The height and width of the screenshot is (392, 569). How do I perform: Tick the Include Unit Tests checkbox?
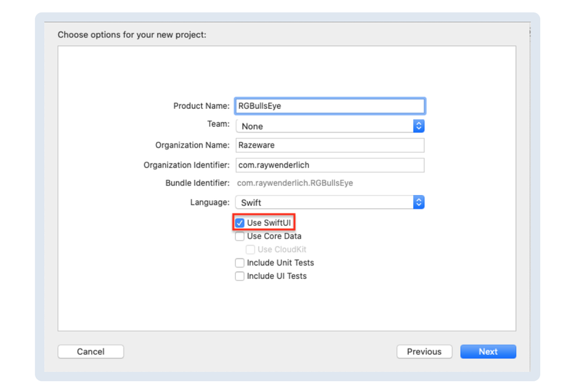(240, 262)
